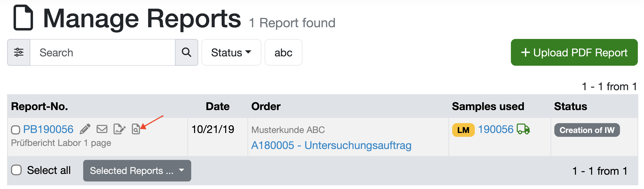This screenshot has height=189, width=644.
Task: Click into the Search input field
Action: [102, 52]
